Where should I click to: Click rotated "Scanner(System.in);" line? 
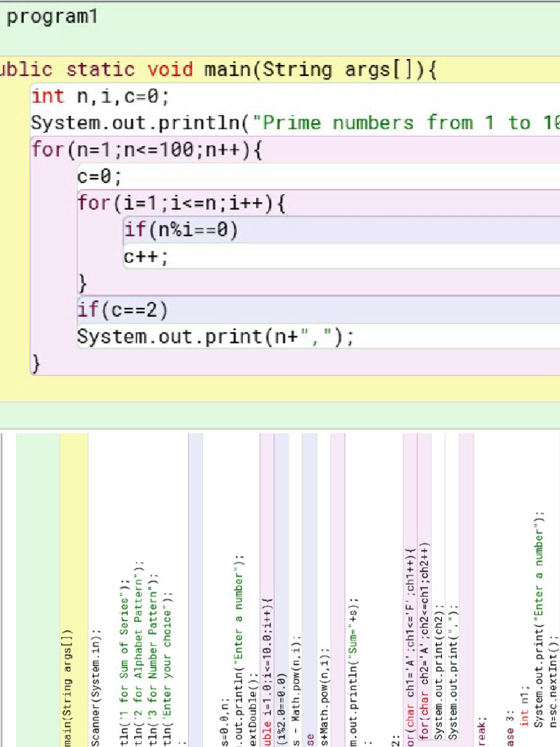point(96,687)
